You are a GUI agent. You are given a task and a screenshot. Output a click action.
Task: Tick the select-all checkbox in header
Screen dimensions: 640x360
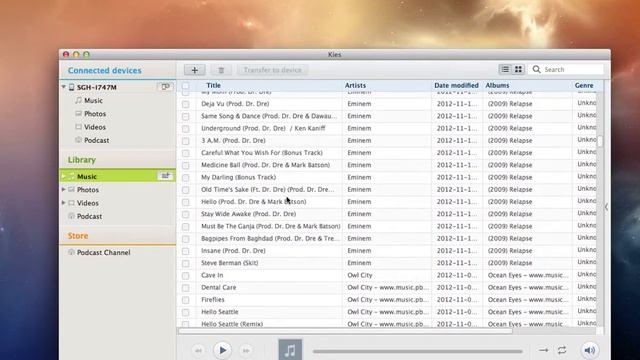coord(186,86)
